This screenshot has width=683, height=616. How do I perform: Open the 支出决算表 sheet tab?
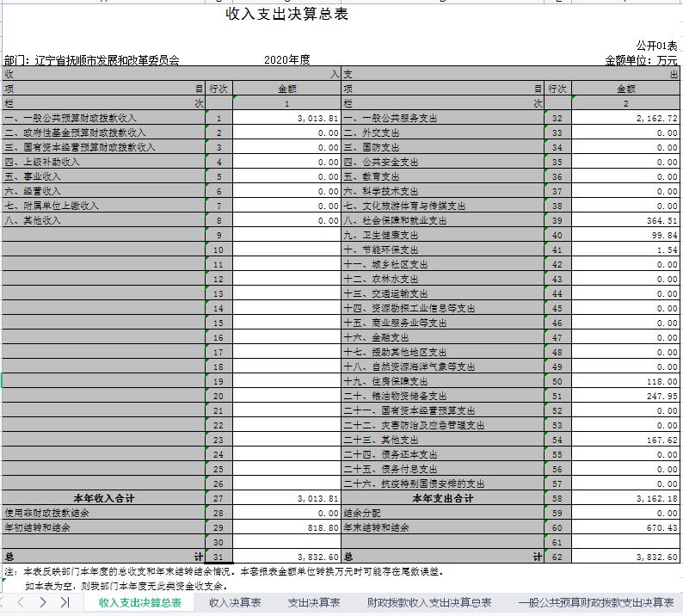[x=313, y=602]
